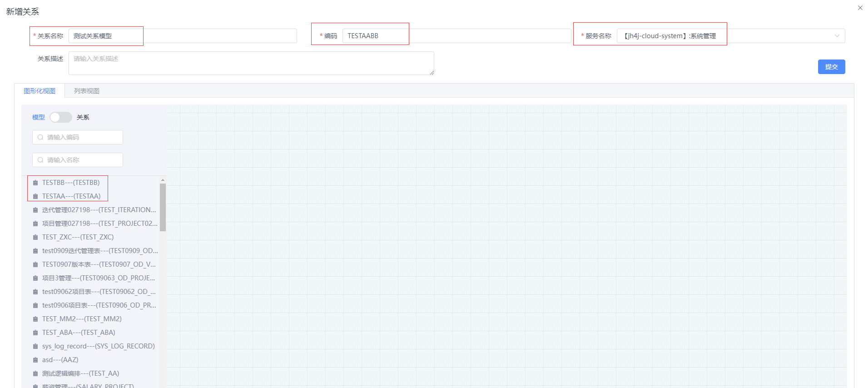The height and width of the screenshot is (388, 868).
Task: Select 项目3管理 item
Action: point(99,278)
